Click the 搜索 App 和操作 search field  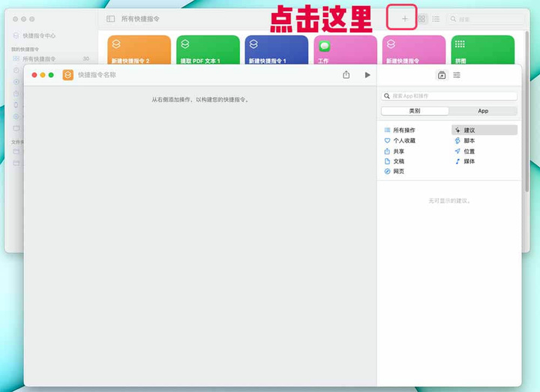(x=449, y=96)
